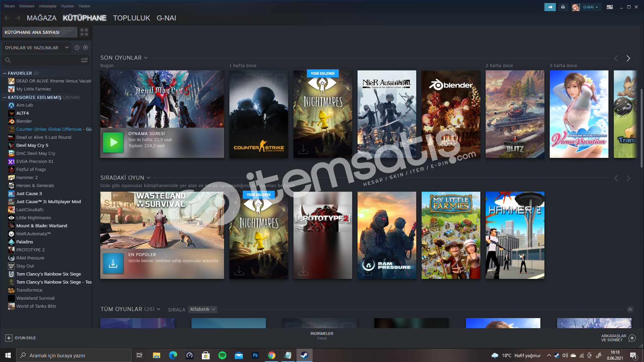Click the OYUN EKLE button
The image size is (644, 362).
[21, 338]
